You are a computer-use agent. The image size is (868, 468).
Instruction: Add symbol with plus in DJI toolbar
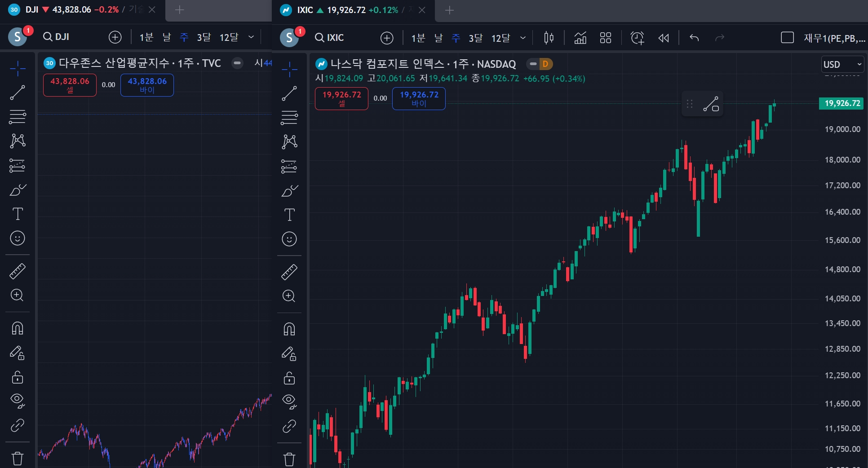coord(115,37)
